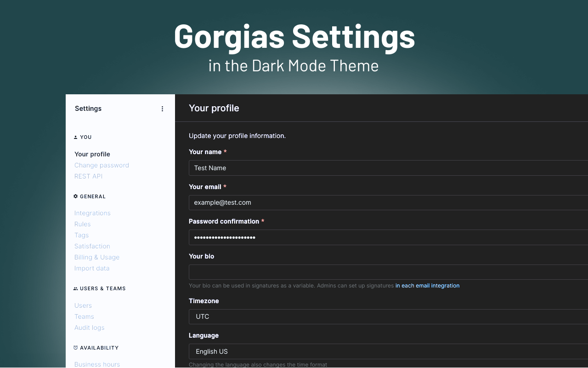Open the Timezone dropdown showing UTC
Screen dimensions: 588x368
tap(388, 316)
